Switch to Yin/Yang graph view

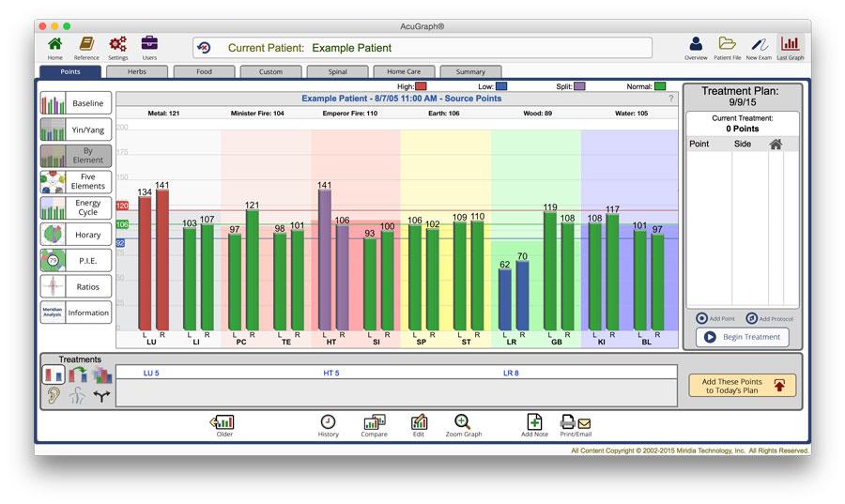tap(75, 130)
